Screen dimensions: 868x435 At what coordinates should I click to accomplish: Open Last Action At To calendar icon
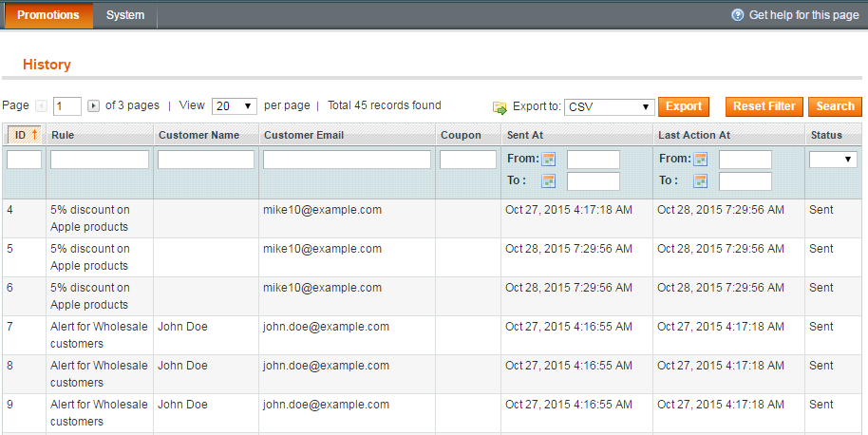point(700,181)
